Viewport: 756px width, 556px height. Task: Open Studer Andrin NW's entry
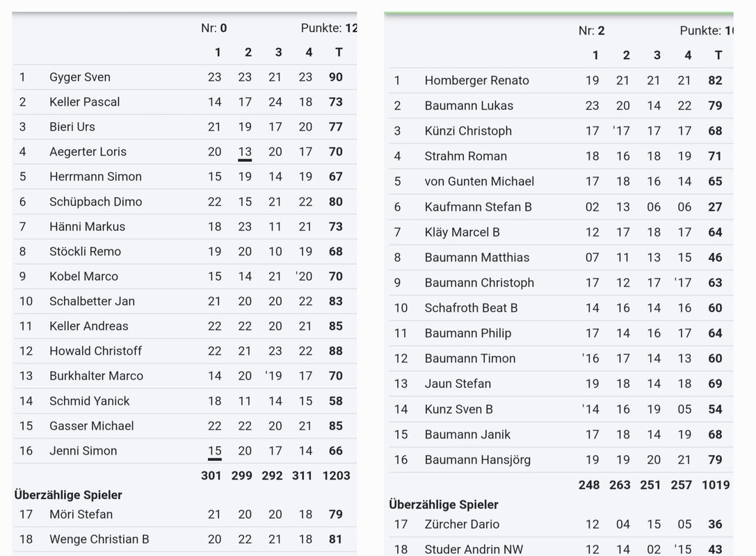point(475,550)
